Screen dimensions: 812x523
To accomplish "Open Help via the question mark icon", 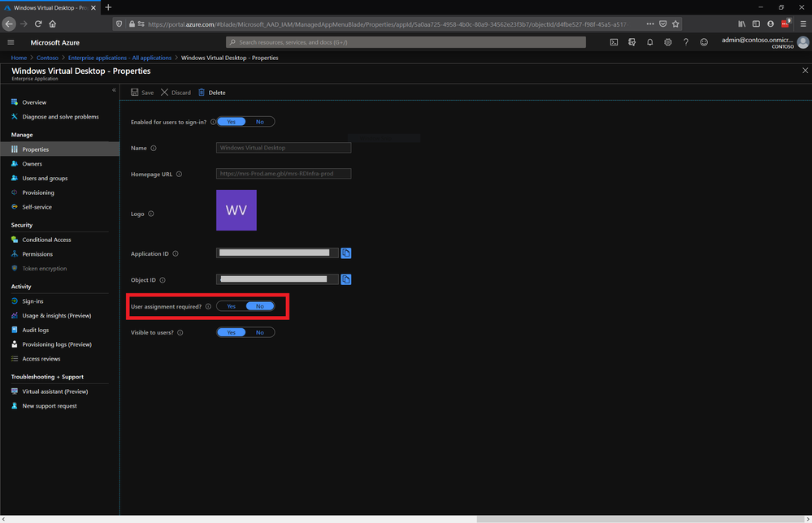I will [685, 41].
